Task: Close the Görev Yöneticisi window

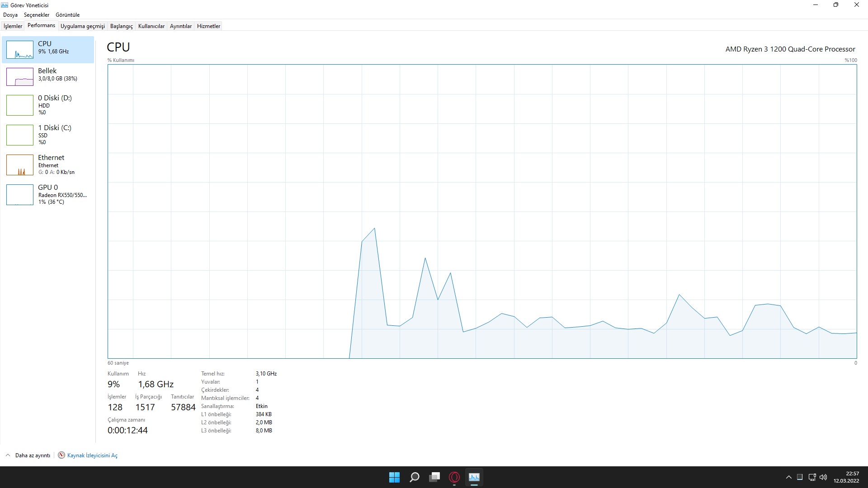Action: coord(857,5)
